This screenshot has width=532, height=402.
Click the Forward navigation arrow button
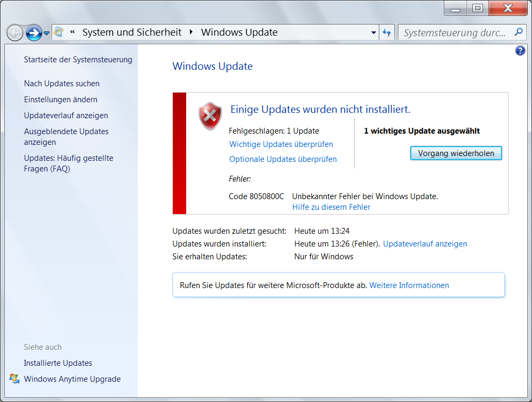(x=34, y=33)
